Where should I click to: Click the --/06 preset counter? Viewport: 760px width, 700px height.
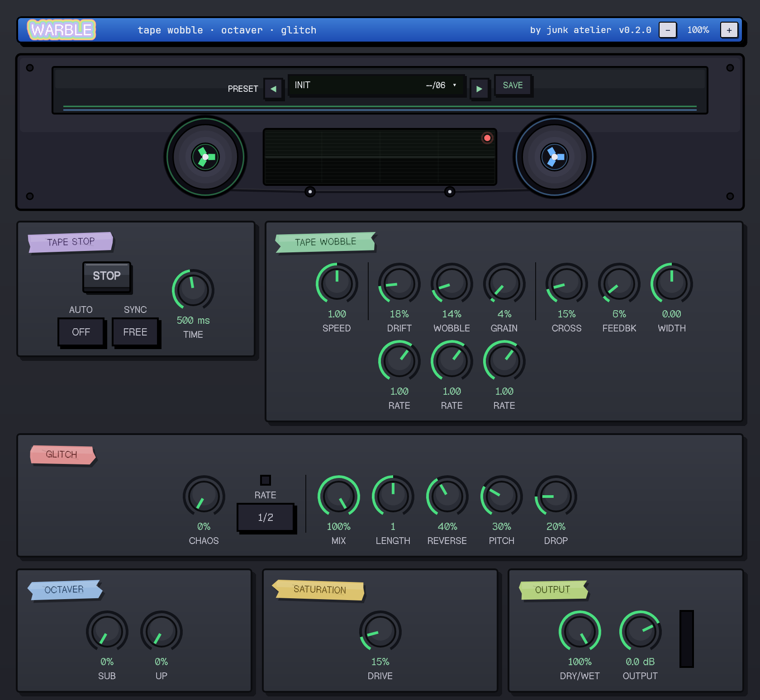tap(436, 85)
